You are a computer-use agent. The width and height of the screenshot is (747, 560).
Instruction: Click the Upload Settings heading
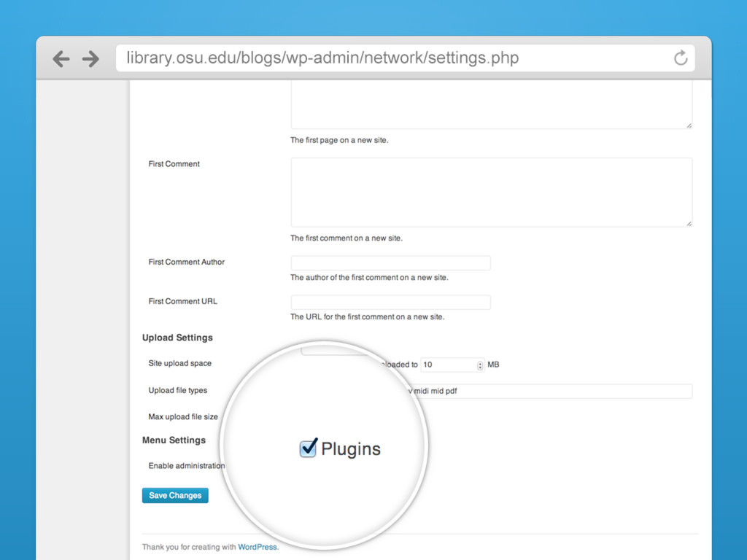pos(177,338)
